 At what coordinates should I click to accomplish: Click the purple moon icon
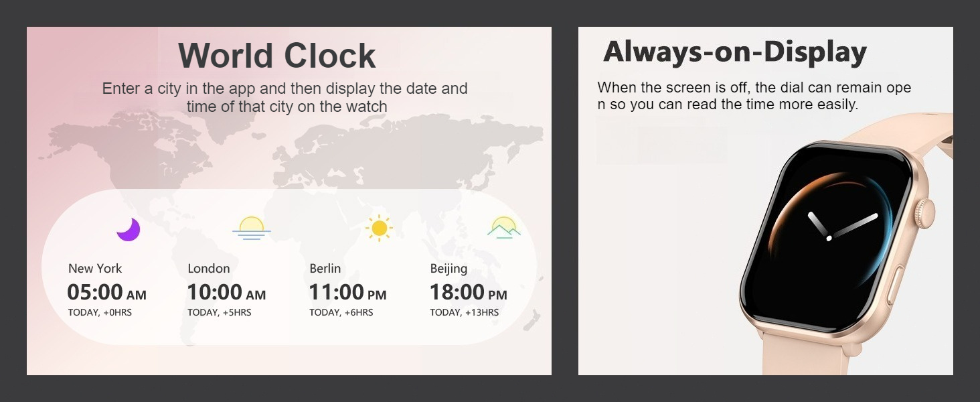tap(128, 229)
